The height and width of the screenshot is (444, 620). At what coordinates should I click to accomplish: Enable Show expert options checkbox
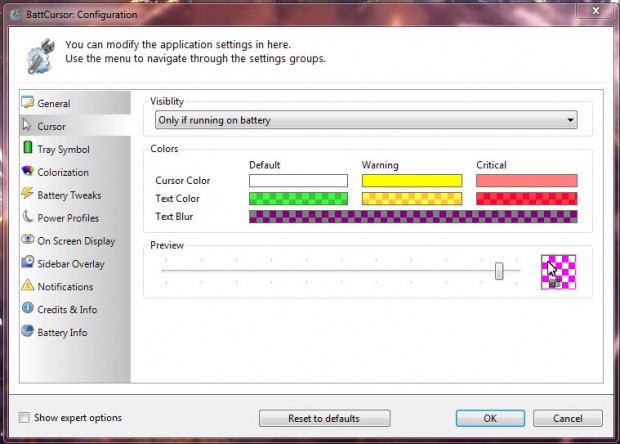[x=24, y=418]
